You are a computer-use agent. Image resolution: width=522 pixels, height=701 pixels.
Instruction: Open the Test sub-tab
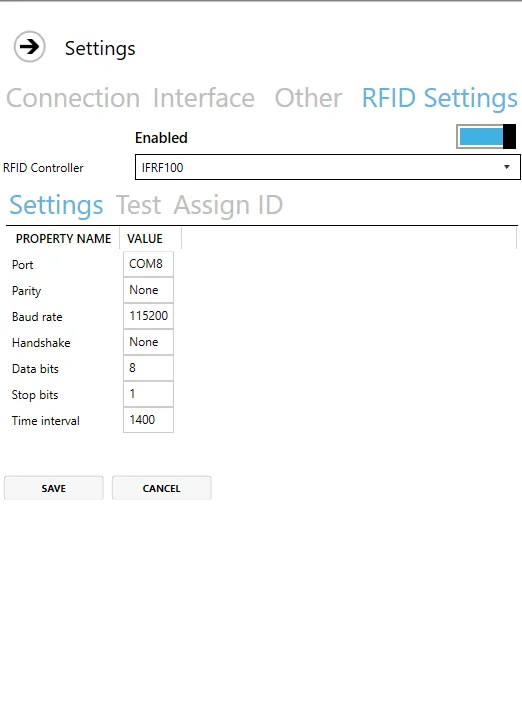click(138, 205)
